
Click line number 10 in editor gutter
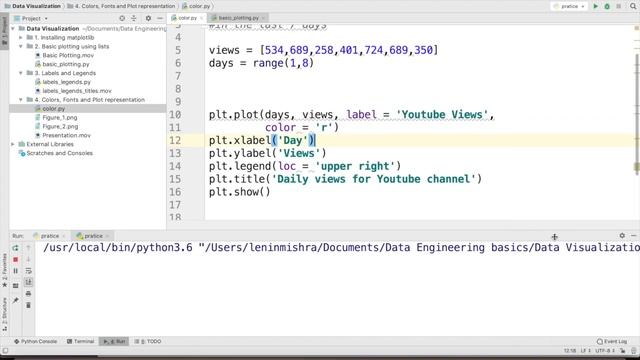175,115
